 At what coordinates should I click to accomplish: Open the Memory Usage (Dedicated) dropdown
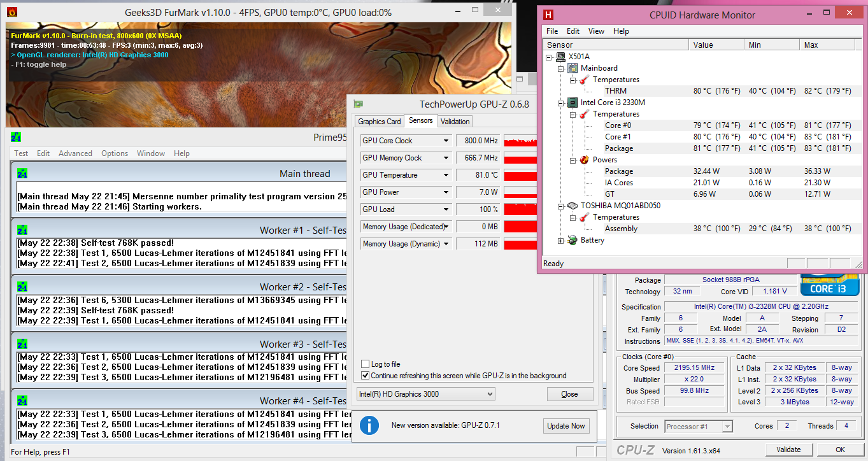coord(447,227)
